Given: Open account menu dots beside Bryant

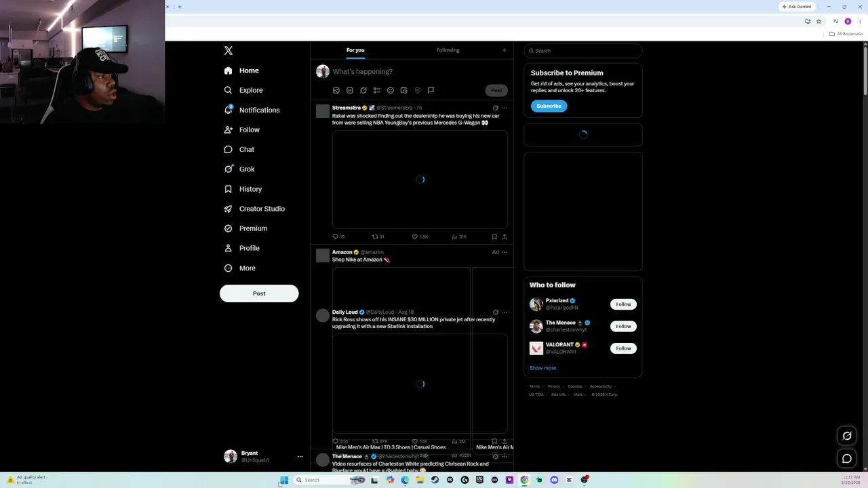Looking at the screenshot, I should [x=300, y=457].
